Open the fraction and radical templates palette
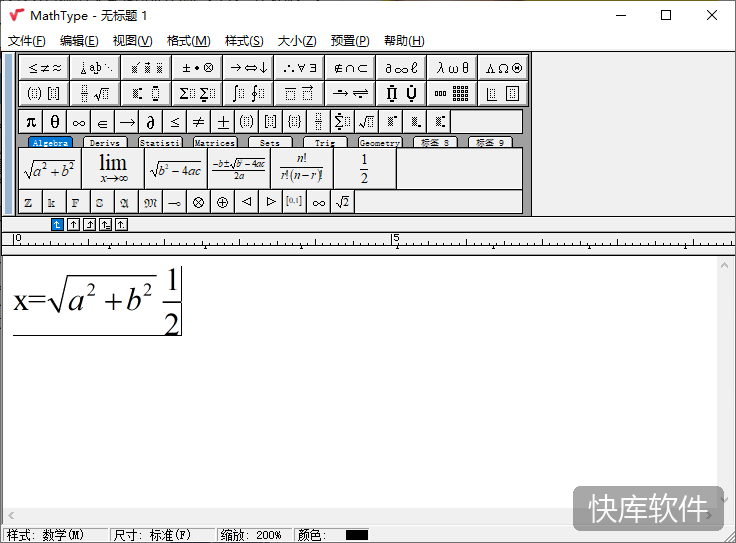Screen dimensions: 736x543 pos(96,93)
